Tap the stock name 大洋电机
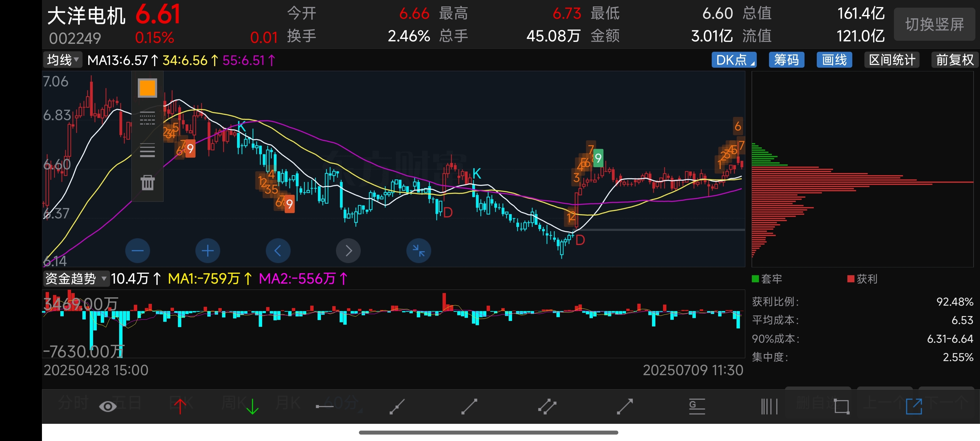Image resolution: width=980 pixels, height=441 pixels. [86, 16]
